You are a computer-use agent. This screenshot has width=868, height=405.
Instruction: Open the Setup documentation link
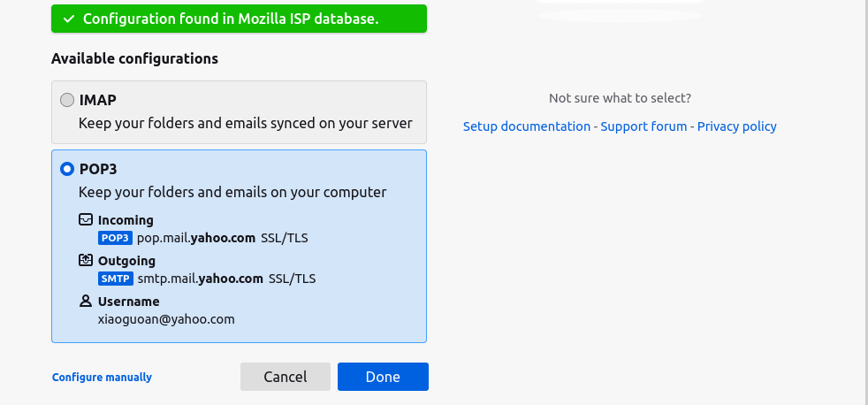point(527,126)
